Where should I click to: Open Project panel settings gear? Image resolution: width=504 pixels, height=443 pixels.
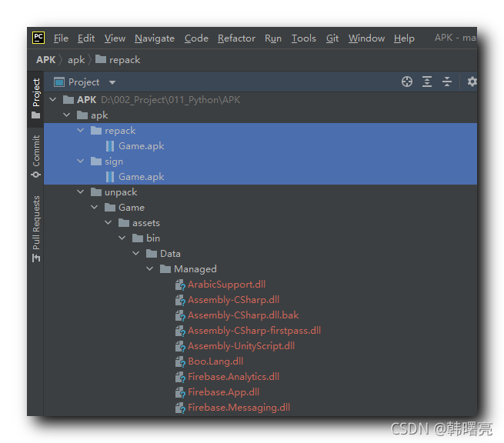tap(472, 82)
